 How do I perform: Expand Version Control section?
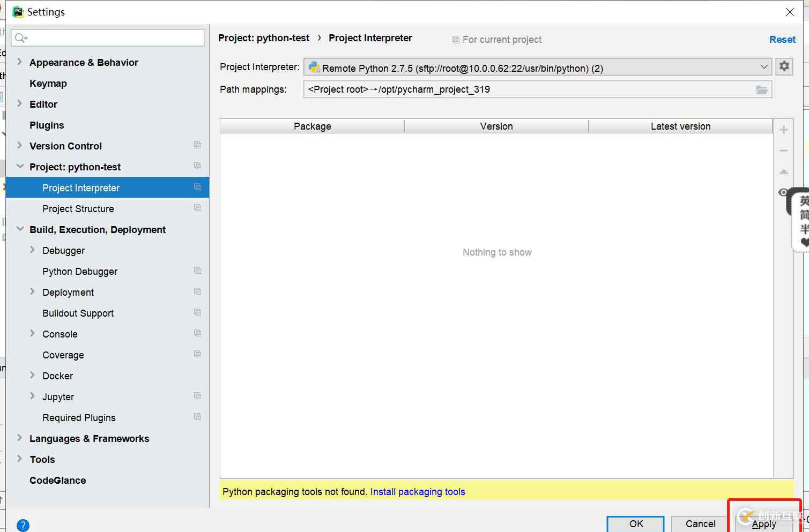pyautogui.click(x=20, y=145)
